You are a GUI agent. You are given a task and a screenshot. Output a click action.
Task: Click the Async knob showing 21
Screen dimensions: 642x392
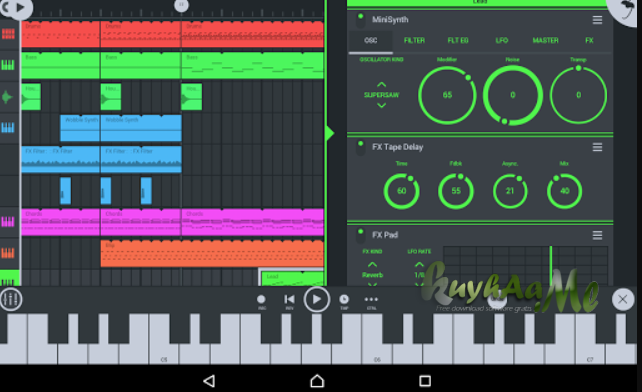point(510,191)
